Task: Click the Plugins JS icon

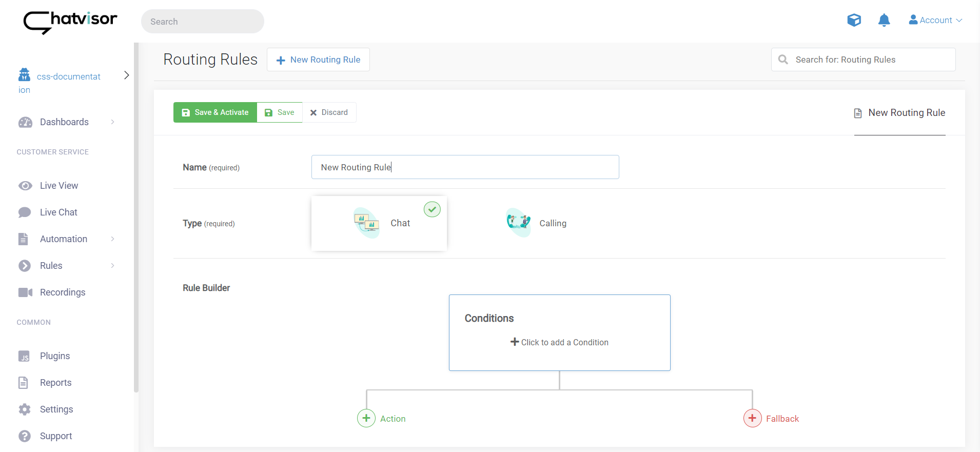Action: click(x=24, y=356)
